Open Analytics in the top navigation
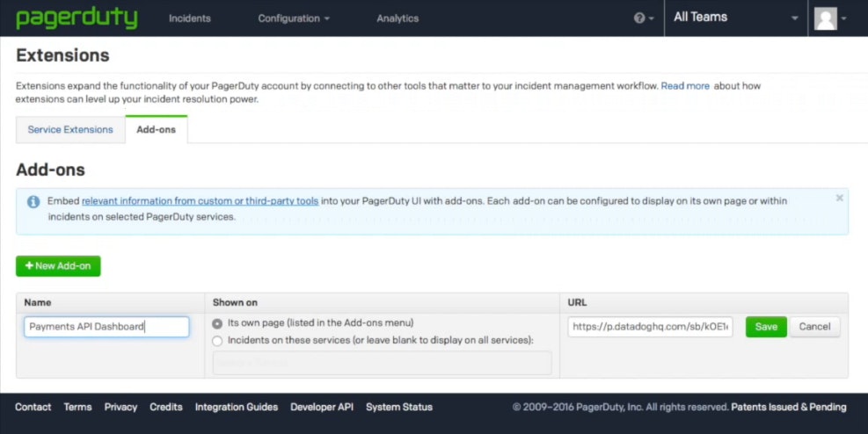Image resolution: width=868 pixels, height=434 pixels. pyautogui.click(x=398, y=18)
